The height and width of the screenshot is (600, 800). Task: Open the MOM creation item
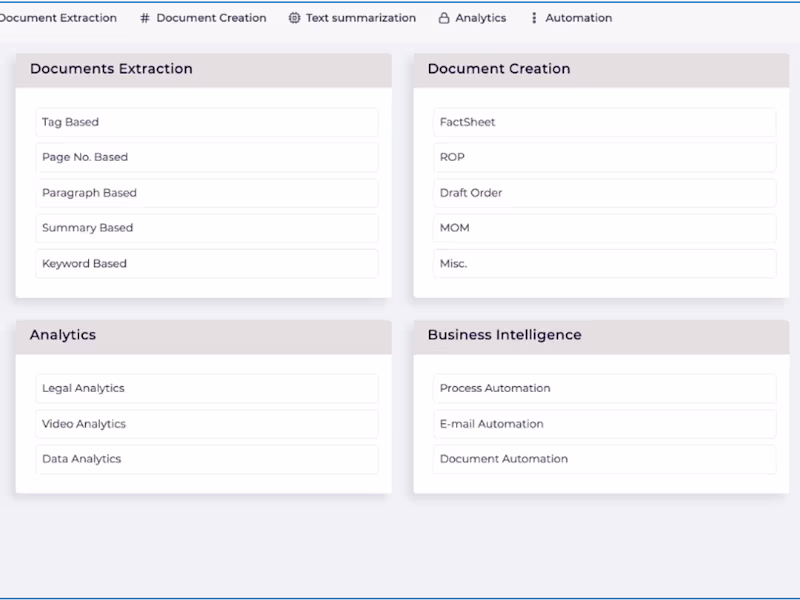pos(604,228)
